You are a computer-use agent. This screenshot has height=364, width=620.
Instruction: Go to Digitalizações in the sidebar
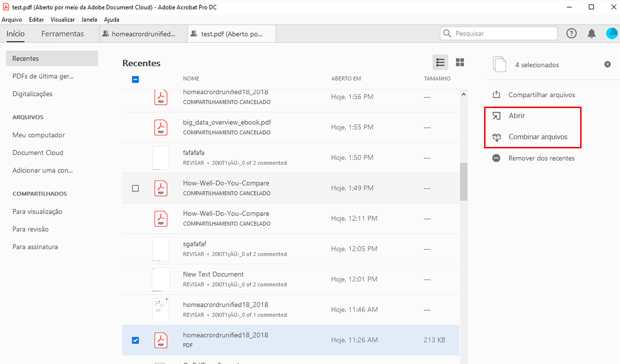click(33, 94)
